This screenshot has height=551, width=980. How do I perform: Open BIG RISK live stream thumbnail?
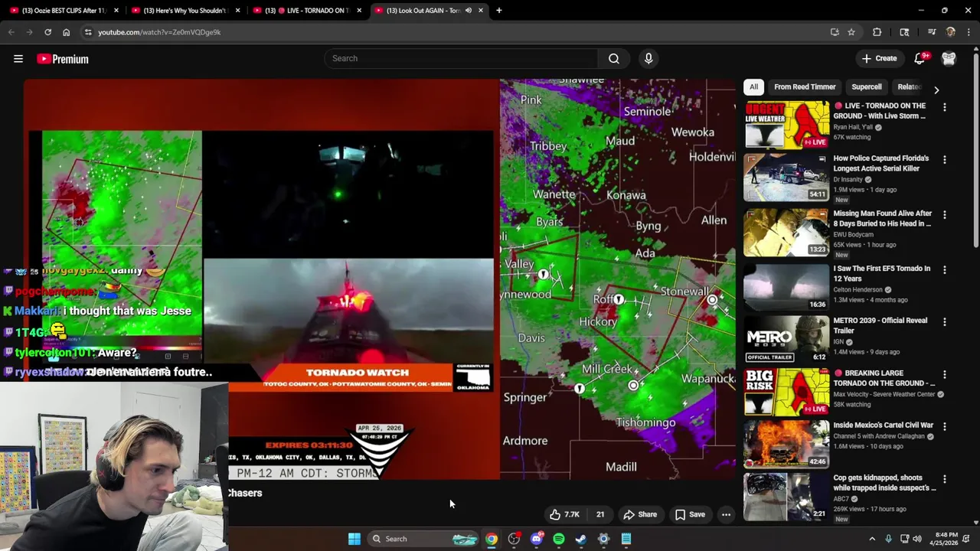(786, 391)
